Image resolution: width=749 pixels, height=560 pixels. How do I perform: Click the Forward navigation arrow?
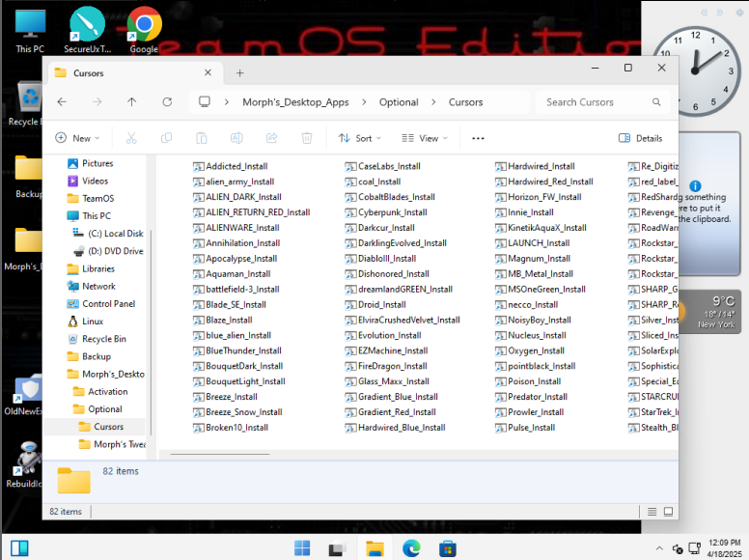pyautogui.click(x=97, y=101)
